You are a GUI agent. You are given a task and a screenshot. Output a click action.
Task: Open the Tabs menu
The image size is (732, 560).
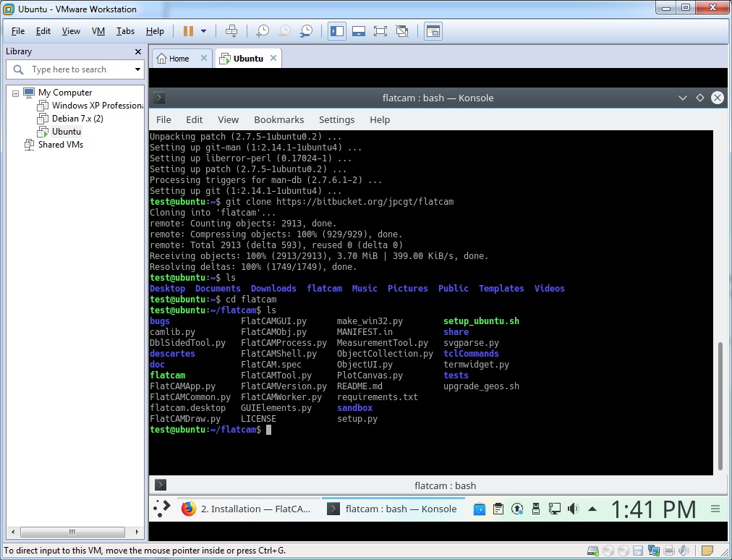(125, 31)
